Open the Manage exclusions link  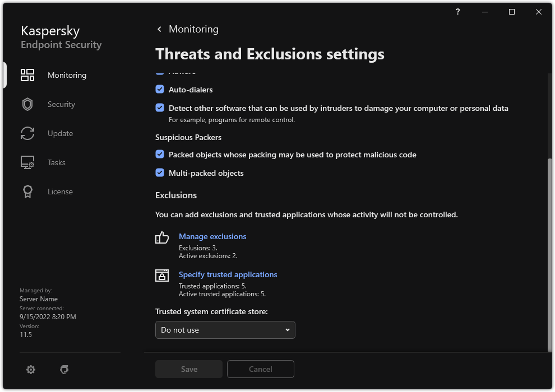coord(212,236)
